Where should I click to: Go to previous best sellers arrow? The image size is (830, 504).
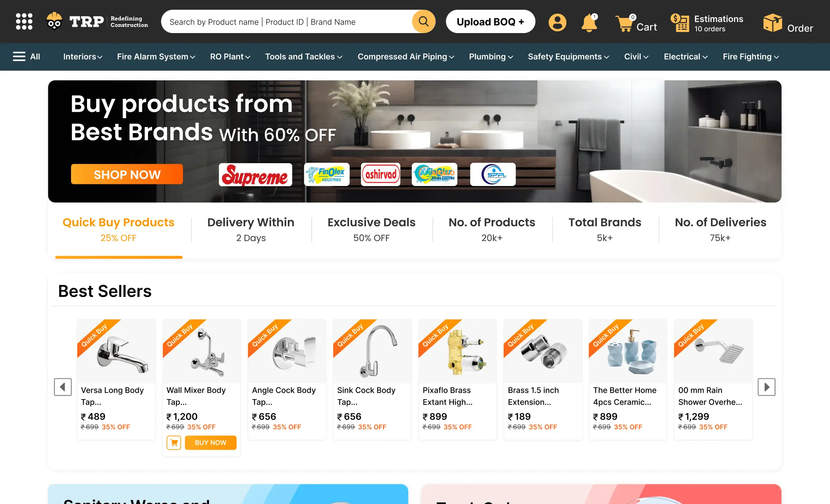pos(63,387)
